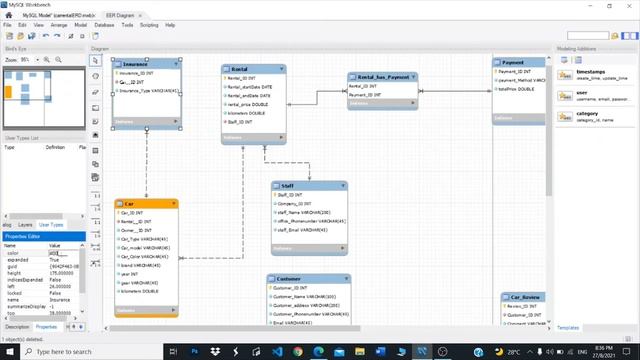Toggle the right sidebar panel visibility
640x360 pixels.
click(634, 36)
